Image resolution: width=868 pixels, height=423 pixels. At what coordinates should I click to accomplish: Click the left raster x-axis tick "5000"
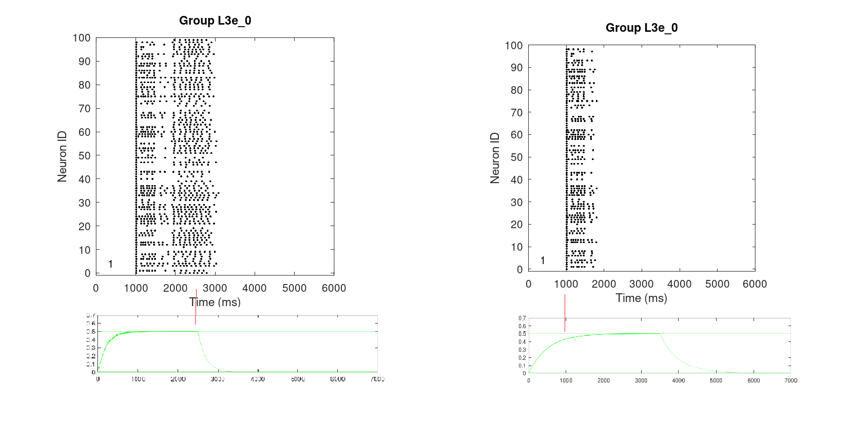point(295,288)
